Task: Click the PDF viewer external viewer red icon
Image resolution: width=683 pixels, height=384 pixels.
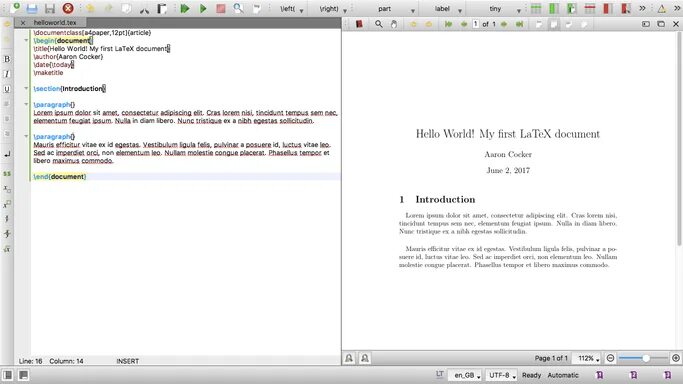Action: pos(359,24)
